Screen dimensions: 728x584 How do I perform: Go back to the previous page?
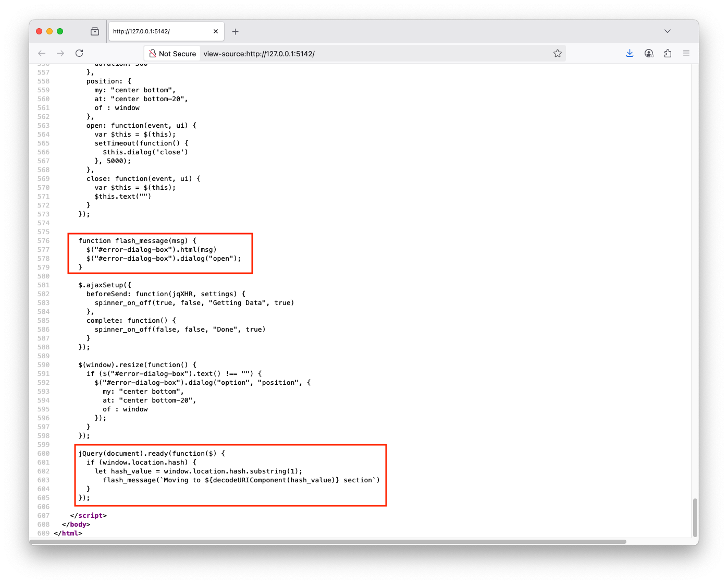click(x=42, y=53)
